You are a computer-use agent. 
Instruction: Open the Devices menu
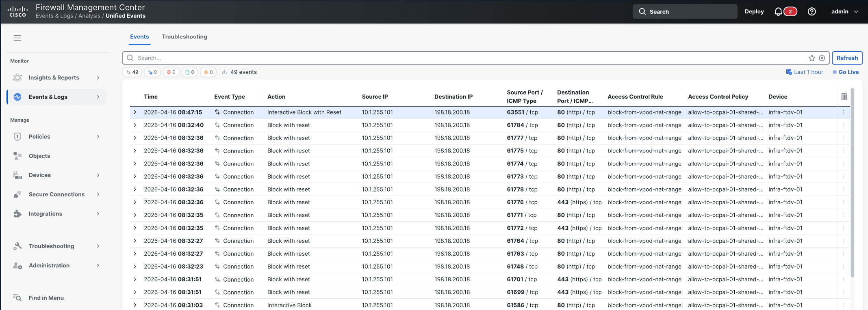point(56,175)
